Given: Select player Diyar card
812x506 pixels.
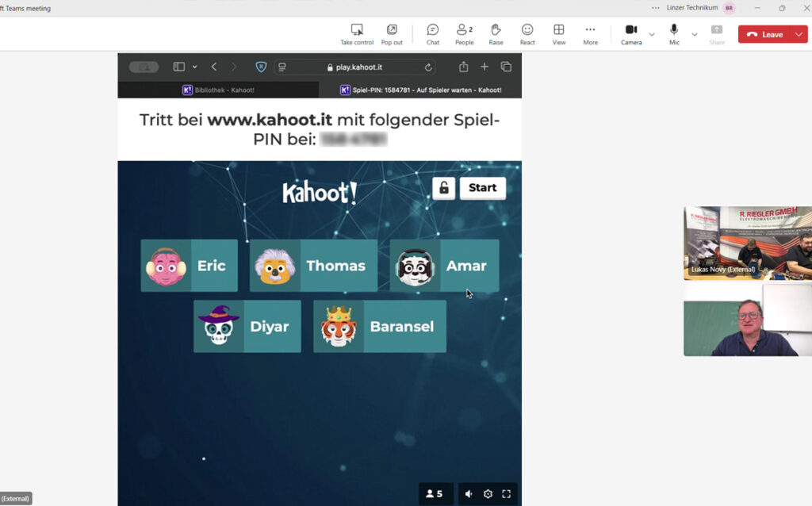Looking at the screenshot, I should tap(247, 326).
